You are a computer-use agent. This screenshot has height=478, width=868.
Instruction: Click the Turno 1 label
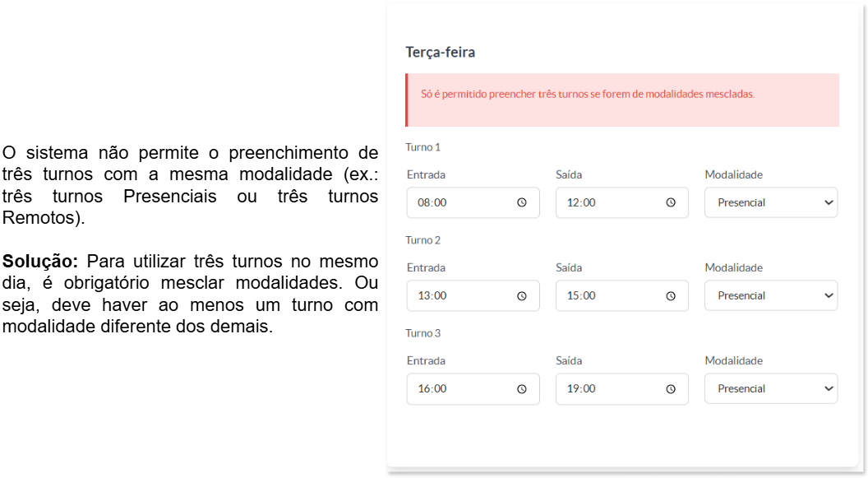click(x=423, y=147)
